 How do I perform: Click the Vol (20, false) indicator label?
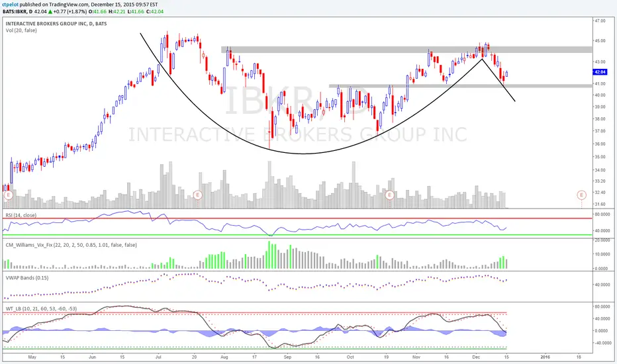pos(21,30)
